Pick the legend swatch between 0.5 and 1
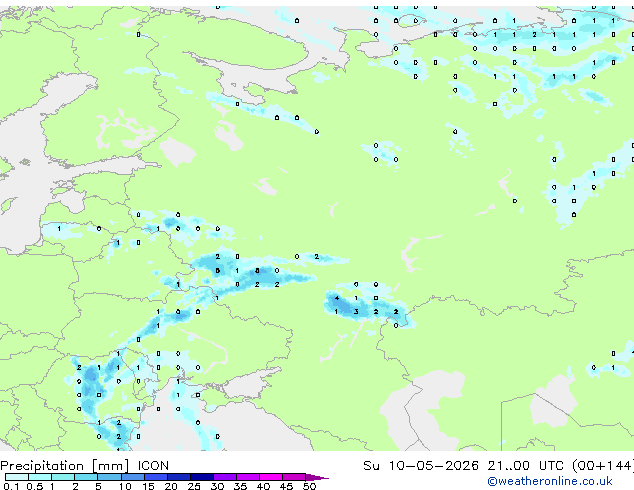 pos(40,477)
